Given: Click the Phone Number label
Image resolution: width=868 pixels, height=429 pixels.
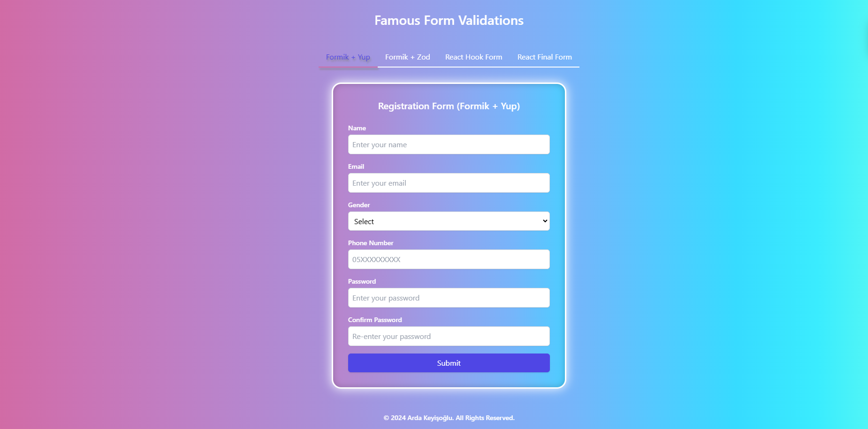Looking at the screenshot, I should (x=371, y=243).
